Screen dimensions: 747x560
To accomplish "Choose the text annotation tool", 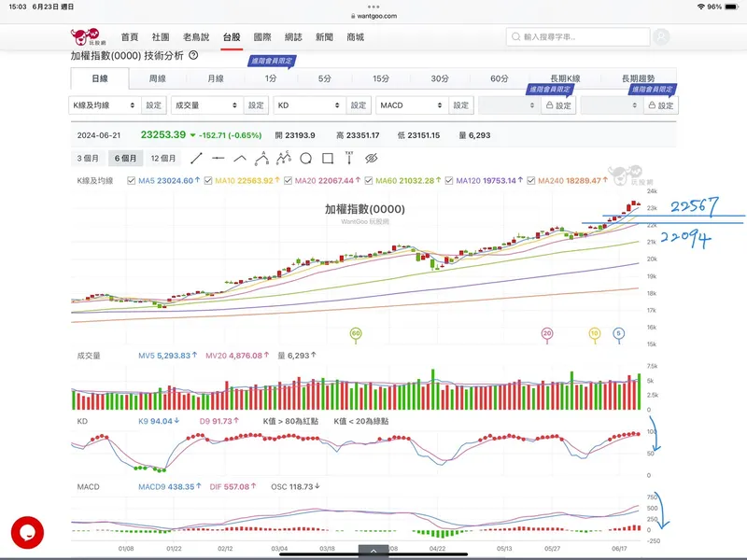I will coord(349,158).
